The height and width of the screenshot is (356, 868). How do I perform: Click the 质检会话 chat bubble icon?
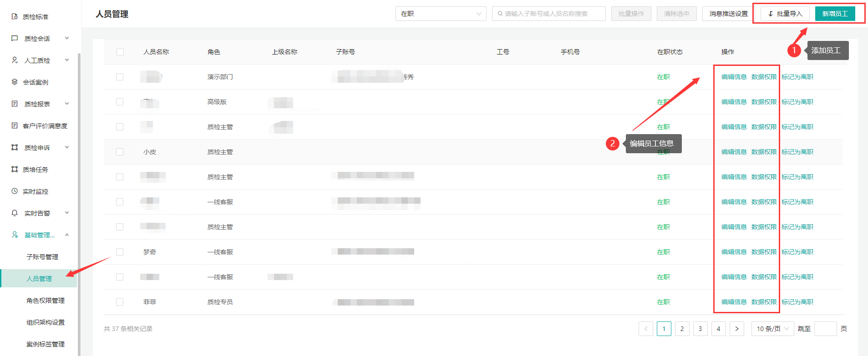tap(15, 38)
